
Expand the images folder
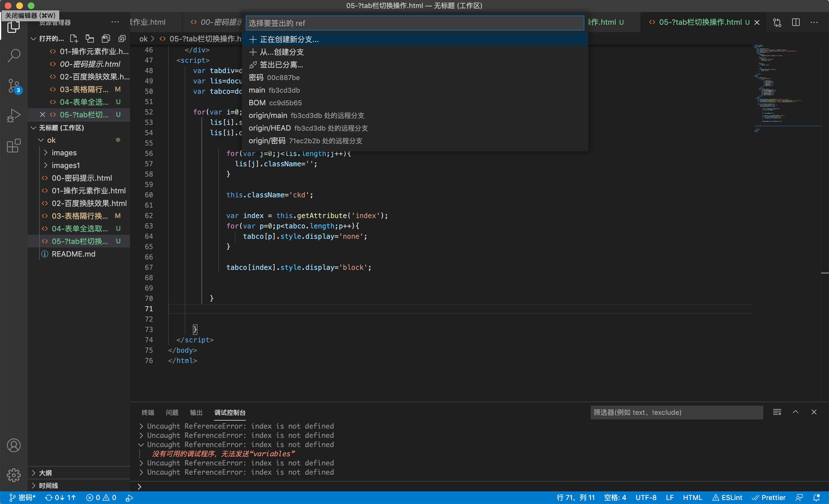click(45, 153)
